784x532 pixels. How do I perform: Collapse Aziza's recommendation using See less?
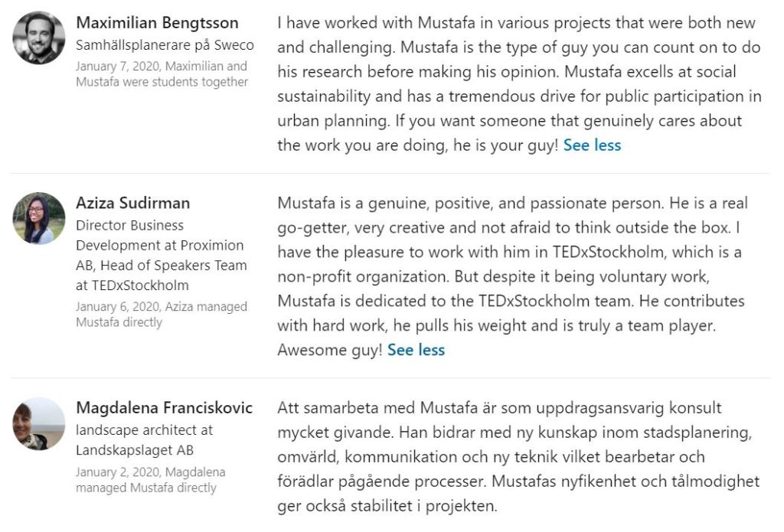(416, 350)
